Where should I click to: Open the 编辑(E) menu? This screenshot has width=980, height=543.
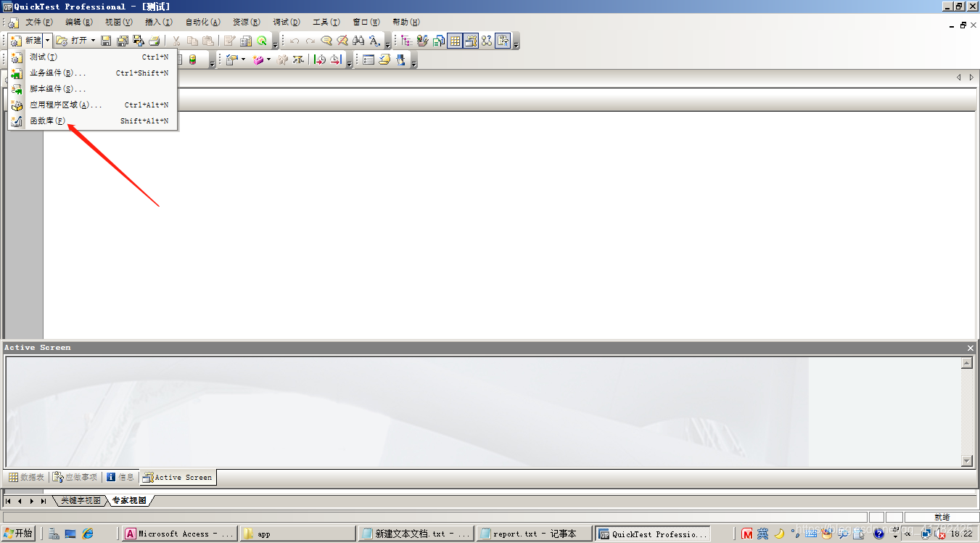pyautogui.click(x=79, y=22)
